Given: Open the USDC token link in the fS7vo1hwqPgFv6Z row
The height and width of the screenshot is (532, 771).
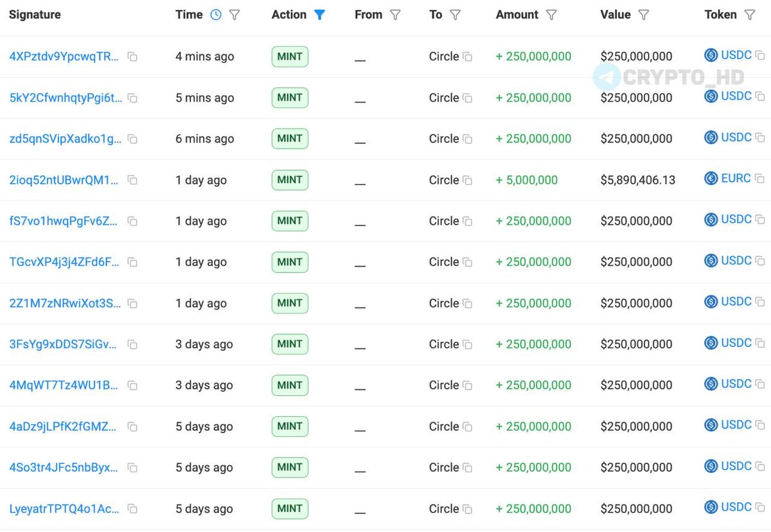Looking at the screenshot, I should tap(736, 220).
